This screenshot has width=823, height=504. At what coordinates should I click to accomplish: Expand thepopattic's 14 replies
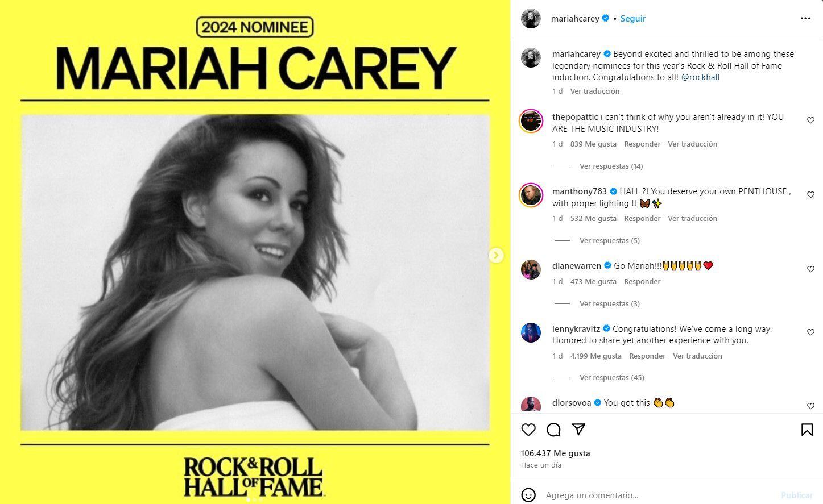[611, 166]
